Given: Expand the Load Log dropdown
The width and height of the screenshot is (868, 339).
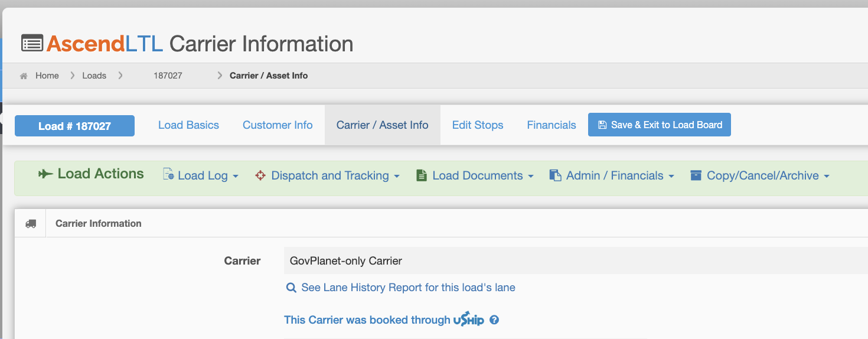Looking at the screenshot, I should click(x=201, y=175).
